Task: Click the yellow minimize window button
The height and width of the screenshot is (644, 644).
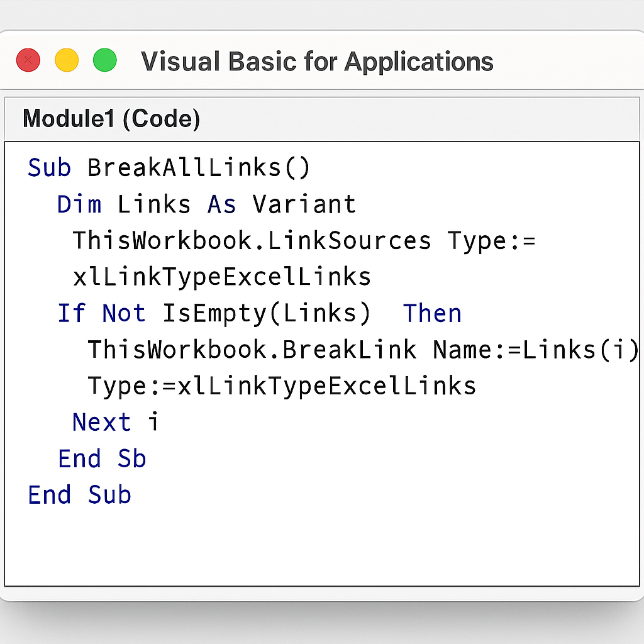Action: (x=67, y=61)
